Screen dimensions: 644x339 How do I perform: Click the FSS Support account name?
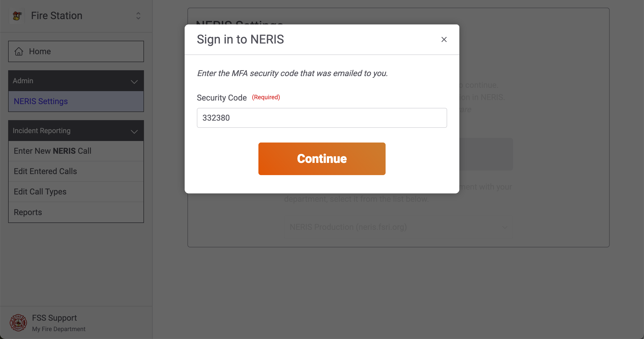[x=54, y=318]
